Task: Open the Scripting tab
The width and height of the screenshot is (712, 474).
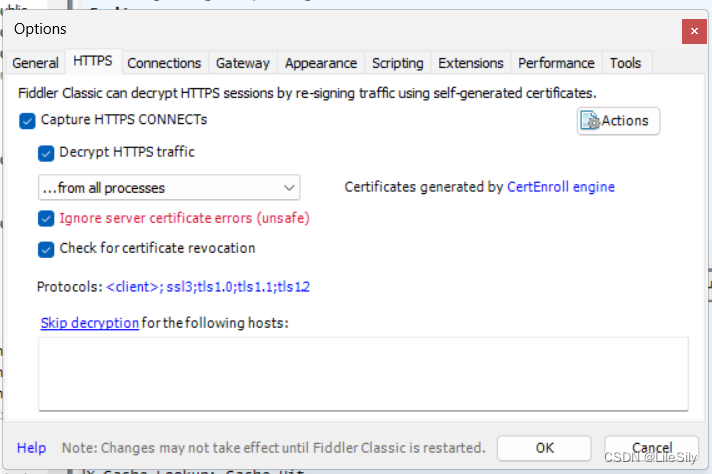Action: [x=397, y=63]
